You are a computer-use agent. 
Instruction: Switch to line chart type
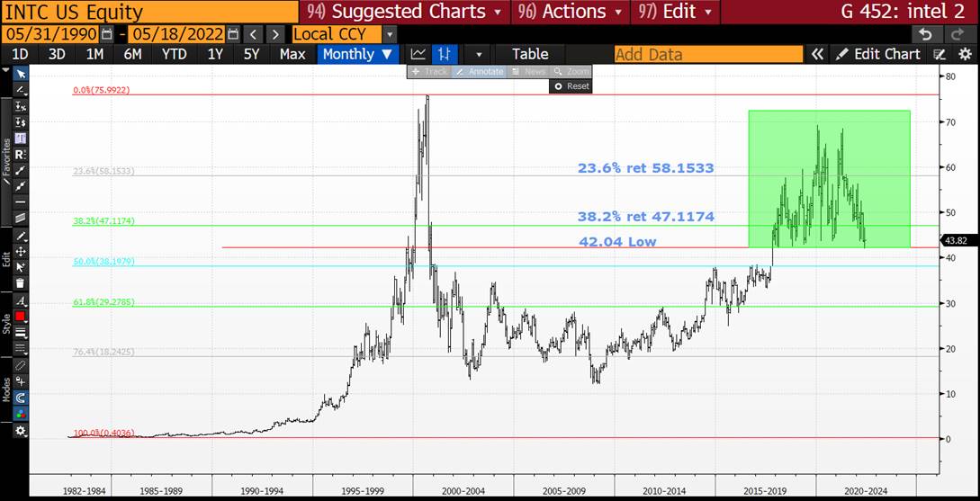418,54
